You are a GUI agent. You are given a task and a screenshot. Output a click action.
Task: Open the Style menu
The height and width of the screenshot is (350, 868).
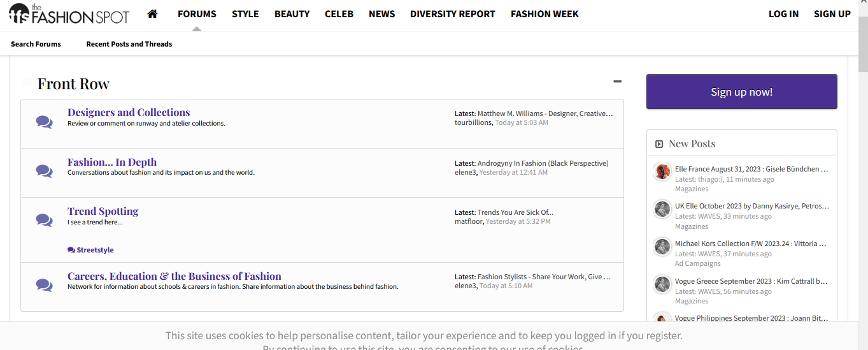245,14
